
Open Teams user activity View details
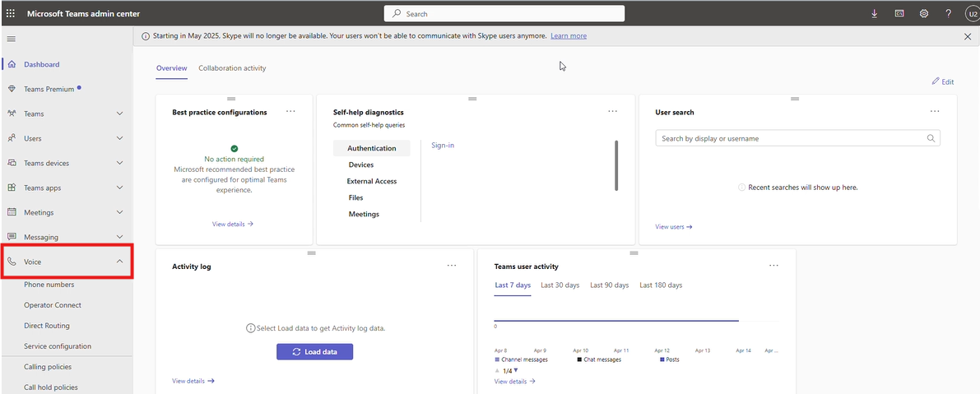pyautogui.click(x=514, y=381)
